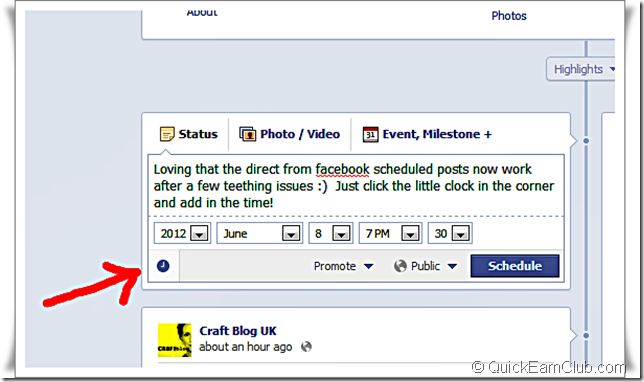This screenshot has height=382, width=644.
Task: Click the clock icon to schedule post
Action: click(x=163, y=266)
